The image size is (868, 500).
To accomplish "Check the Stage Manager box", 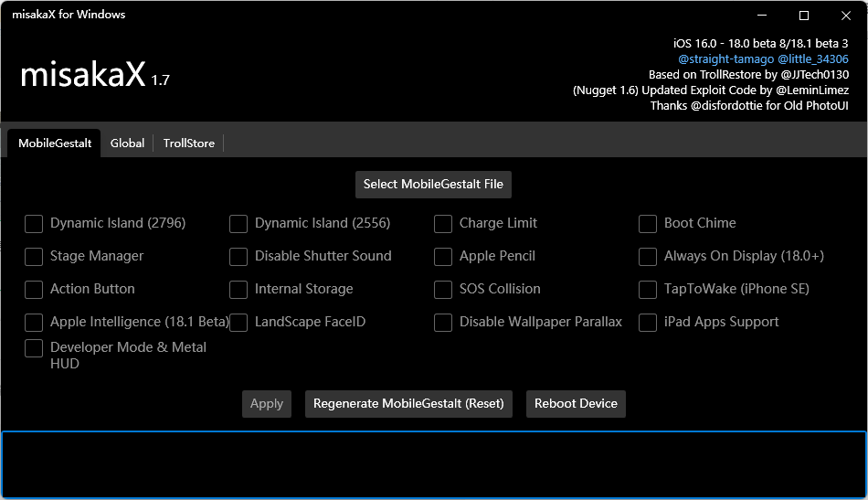I will [x=34, y=257].
